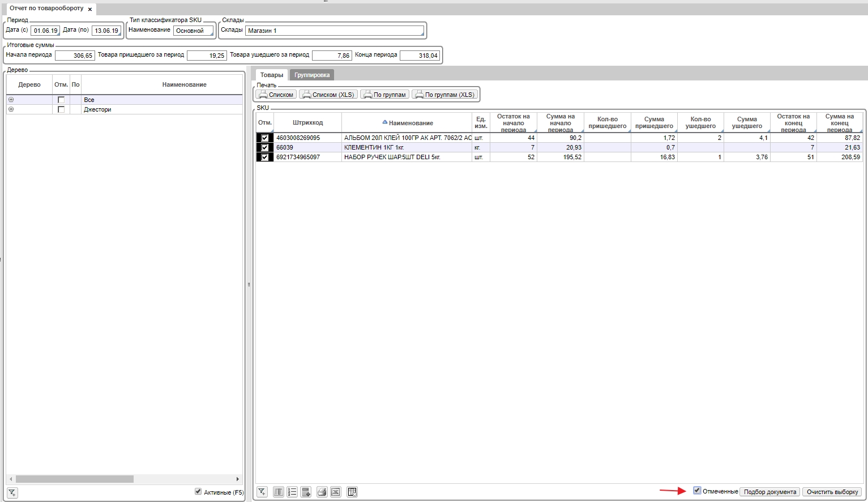The width and height of the screenshot is (868, 502).
Task: Toggle the Активные (F5) checkbox
Action: pos(198,491)
